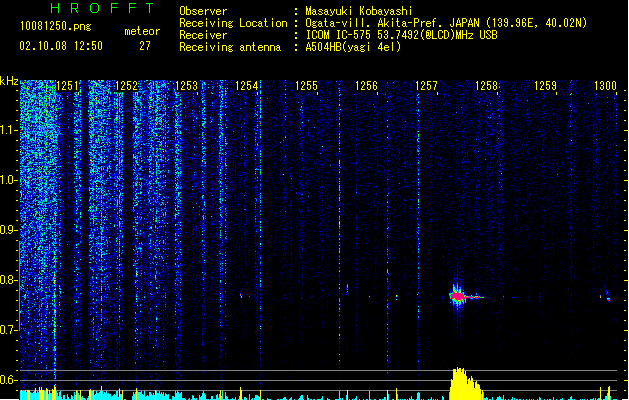This screenshot has height=400, width=629.
Task: Click the 0.6 kHz axis label
Action: click(x=8, y=380)
